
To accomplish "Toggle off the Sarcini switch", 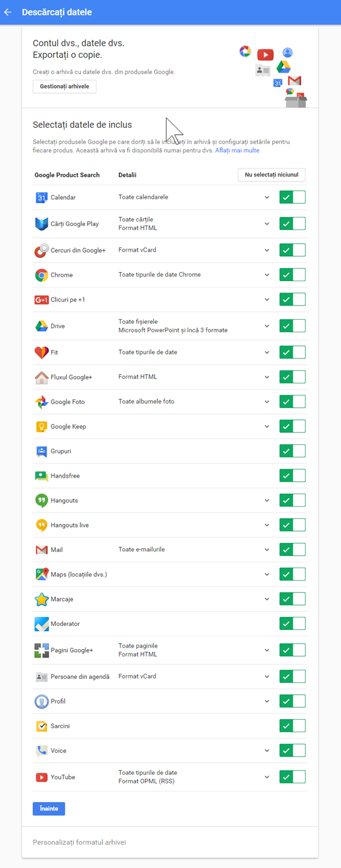I will (292, 726).
